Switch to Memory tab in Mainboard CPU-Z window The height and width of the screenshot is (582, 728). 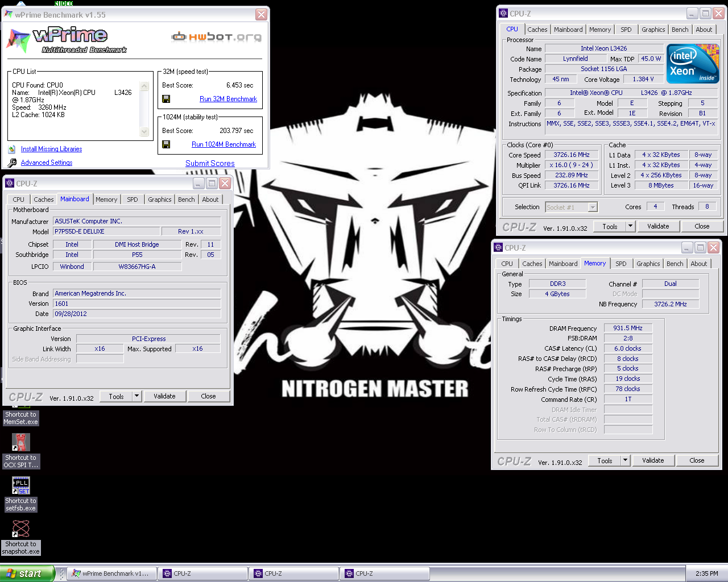point(106,199)
